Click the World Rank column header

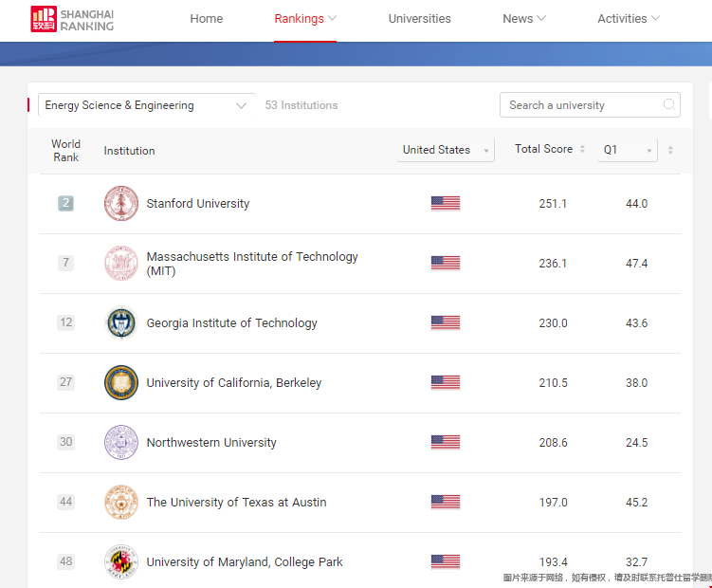pos(65,151)
